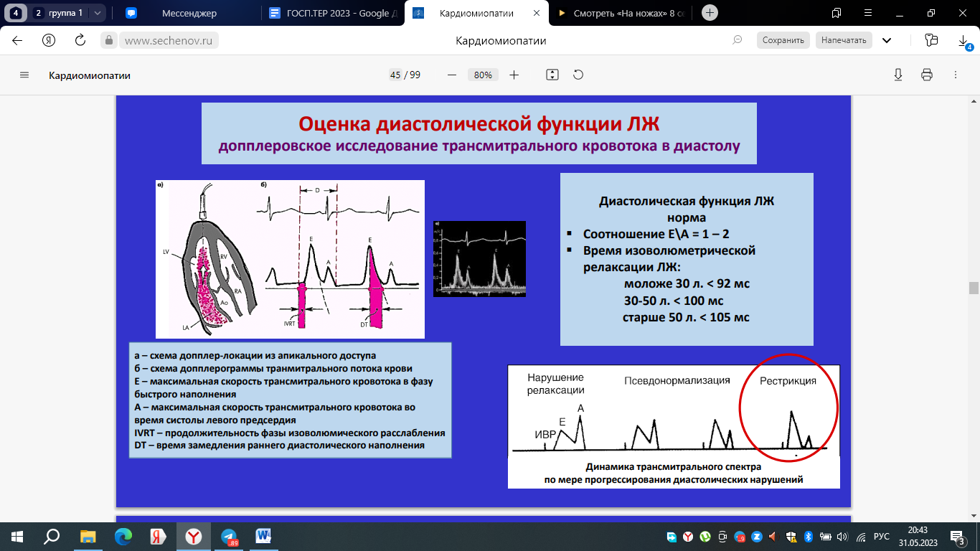Viewport: 980px width, 551px height.
Task: Zoom out with the minus icon
Action: point(452,75)
